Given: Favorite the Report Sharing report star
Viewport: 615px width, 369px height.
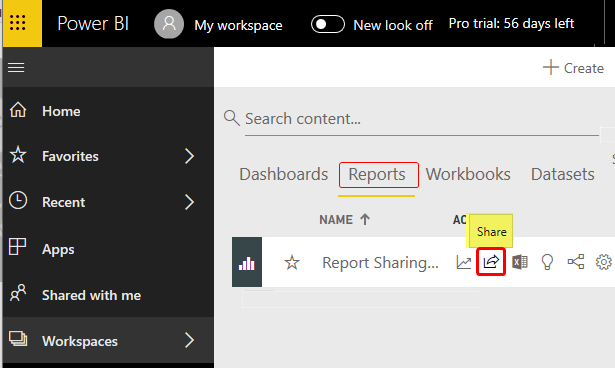Looking at the screenshot, I should [x=292, y=262].
